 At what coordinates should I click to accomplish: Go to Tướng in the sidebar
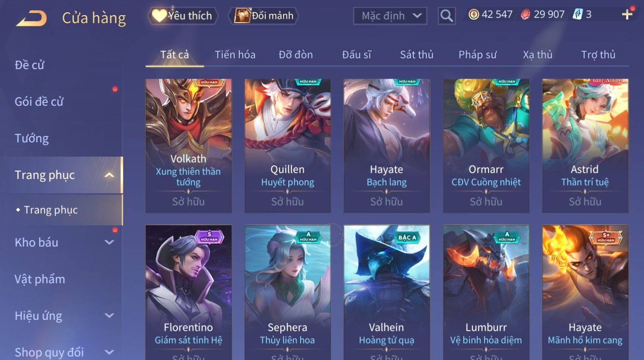coord(32,138)
